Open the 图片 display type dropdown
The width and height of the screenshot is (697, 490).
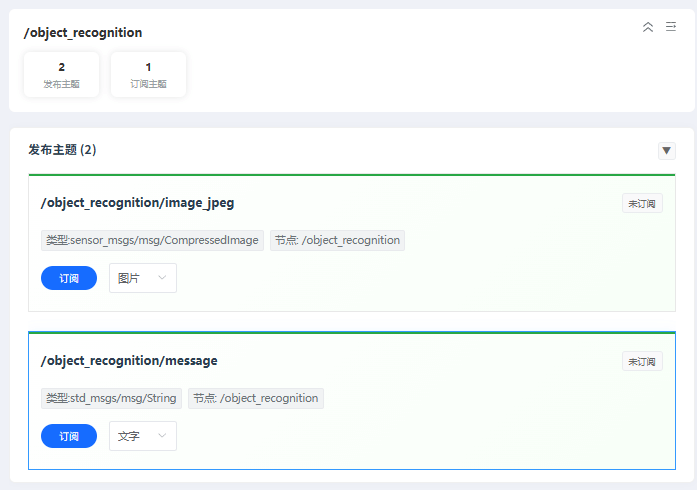point(143,278)
